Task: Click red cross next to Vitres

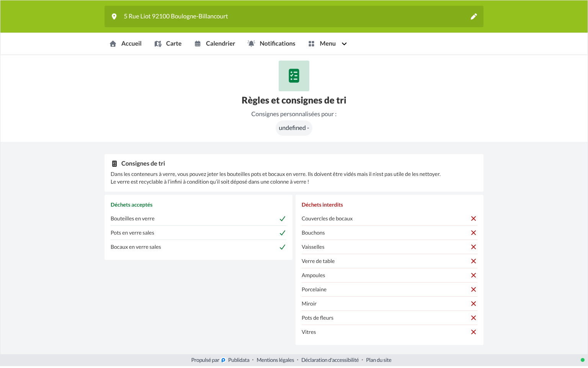Action: tap(474, 332)
